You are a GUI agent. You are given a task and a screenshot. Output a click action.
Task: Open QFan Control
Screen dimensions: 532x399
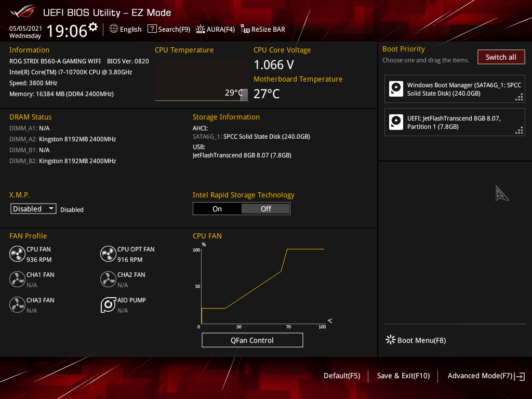pos(252,340)
